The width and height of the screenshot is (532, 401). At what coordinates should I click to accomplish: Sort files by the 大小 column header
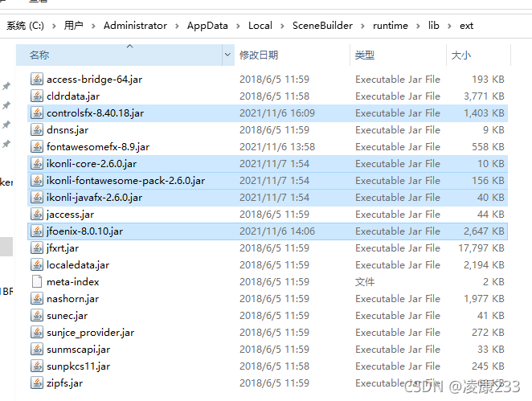tap(478, 55)
